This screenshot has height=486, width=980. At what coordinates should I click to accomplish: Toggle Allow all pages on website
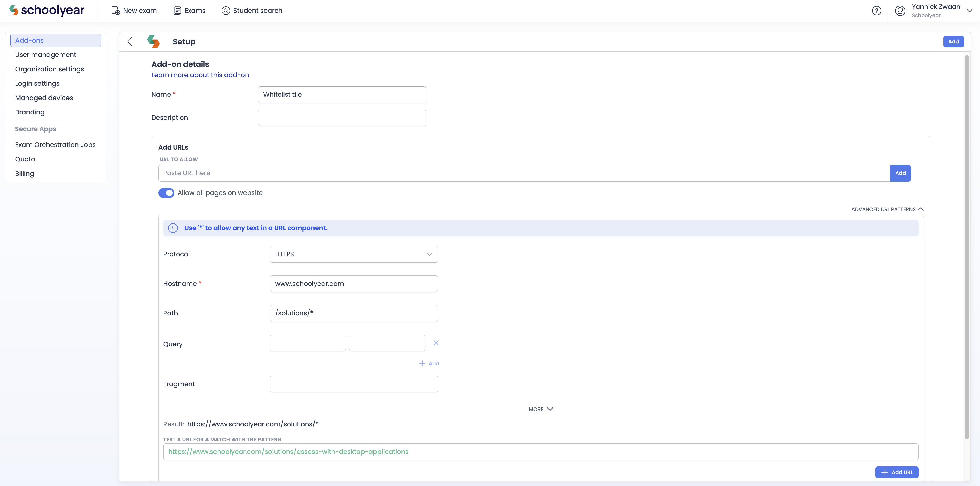point(166,193)
